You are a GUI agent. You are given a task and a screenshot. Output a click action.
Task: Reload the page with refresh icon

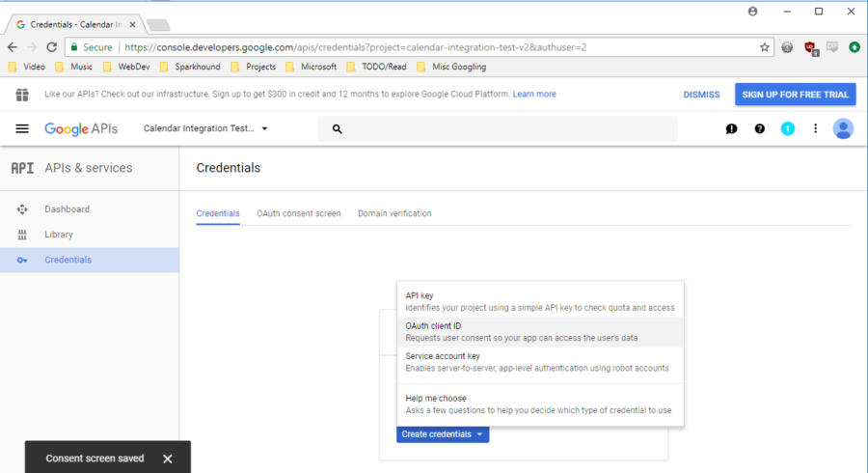(x=51, y=47)
